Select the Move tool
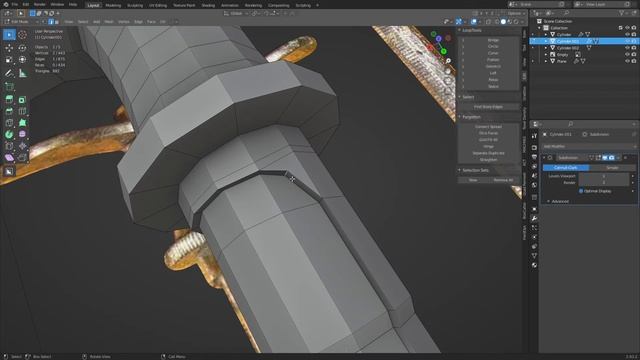Image resolution: width=640 pixels, height=360 pixels. [x=9, y=48]
